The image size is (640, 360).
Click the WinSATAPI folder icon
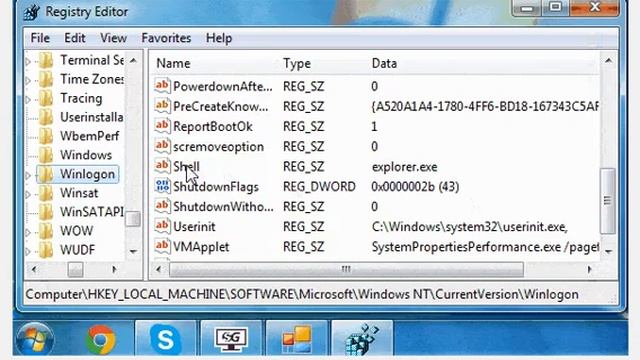point(46,212)
